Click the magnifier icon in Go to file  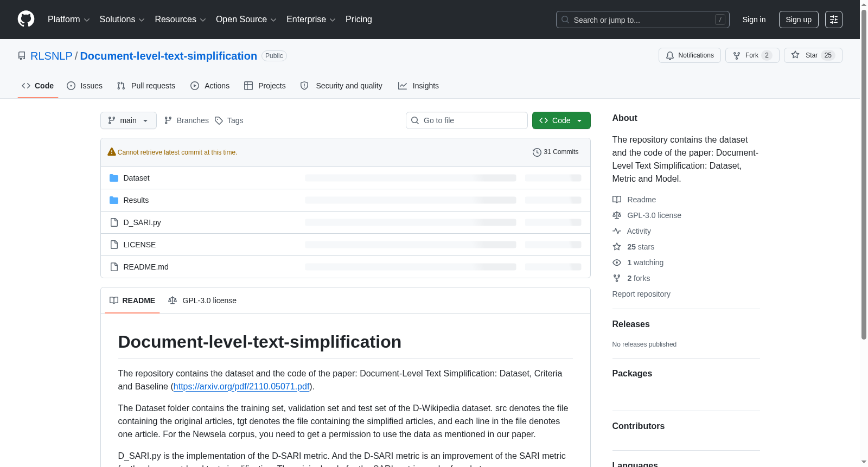[415, 120]
